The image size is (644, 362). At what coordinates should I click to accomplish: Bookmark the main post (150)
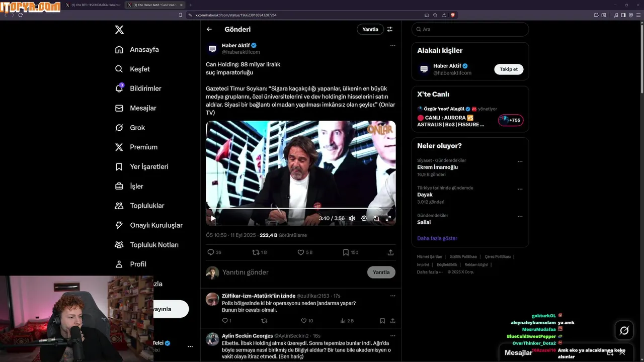coord(350,252)
